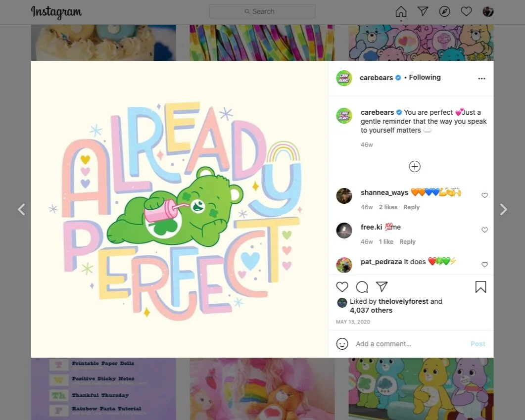Open your profile avatar in top bar
525x420 pixels.
click(x=488, y=12)
